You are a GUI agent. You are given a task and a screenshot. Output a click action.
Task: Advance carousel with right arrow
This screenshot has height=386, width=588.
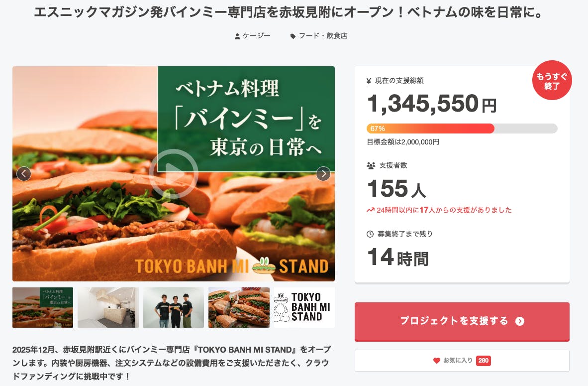[323, 174]
